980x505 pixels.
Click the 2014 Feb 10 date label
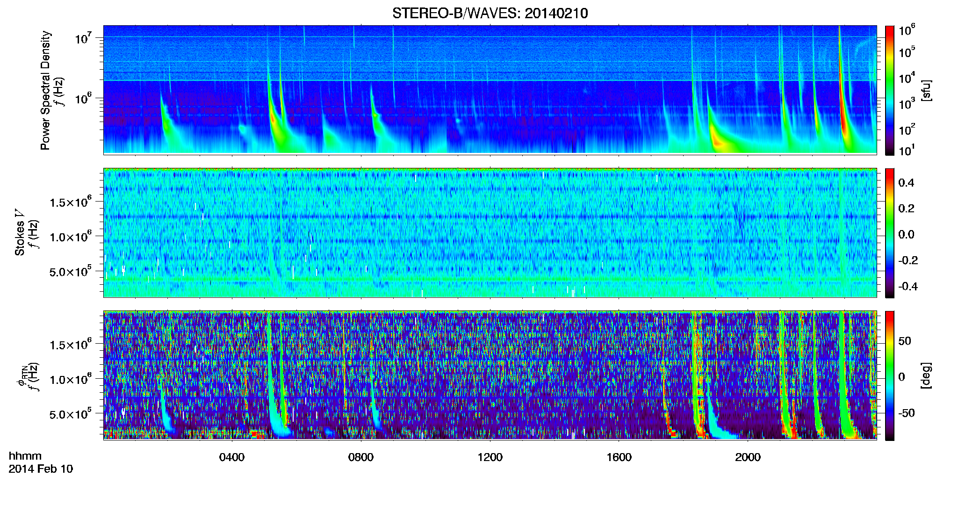pos(41,469)
